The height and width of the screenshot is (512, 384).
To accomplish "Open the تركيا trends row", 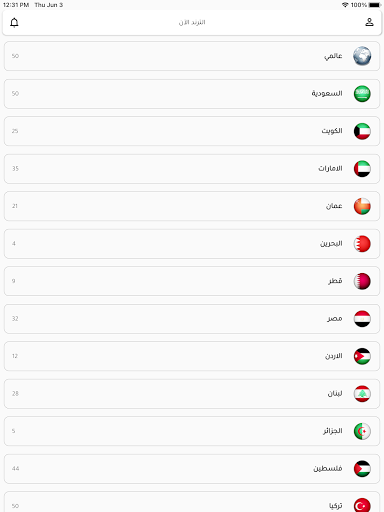I will (x=192, y=502).
